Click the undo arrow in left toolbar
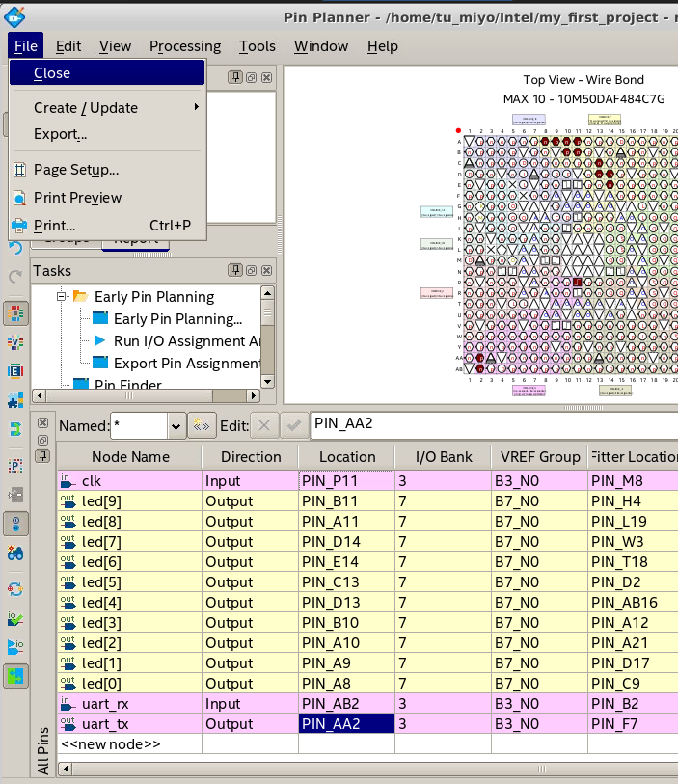Screen dimensions: 678x784 click(15, 248)
